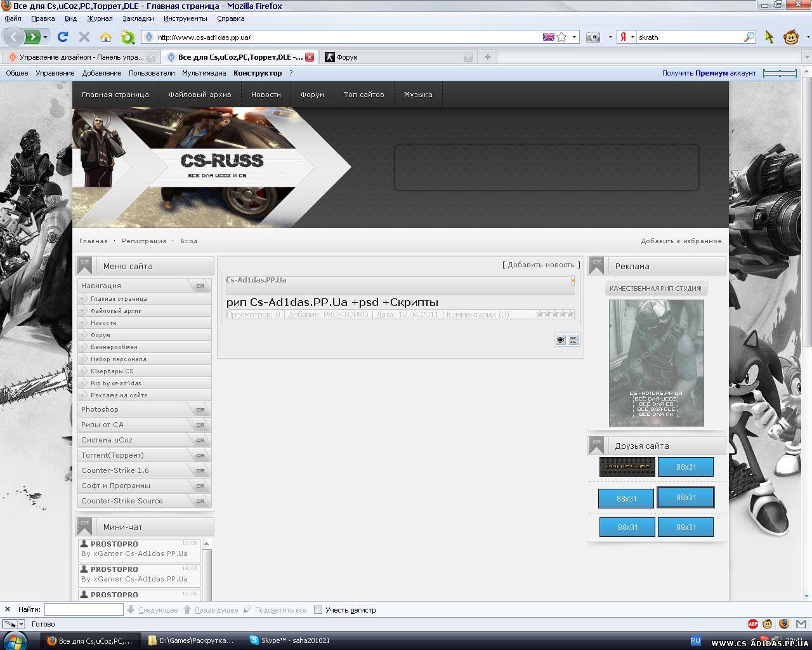Viewport: 812px width, 650px height.
Task: Open the Закладки menu
Action: pos(138,18)
